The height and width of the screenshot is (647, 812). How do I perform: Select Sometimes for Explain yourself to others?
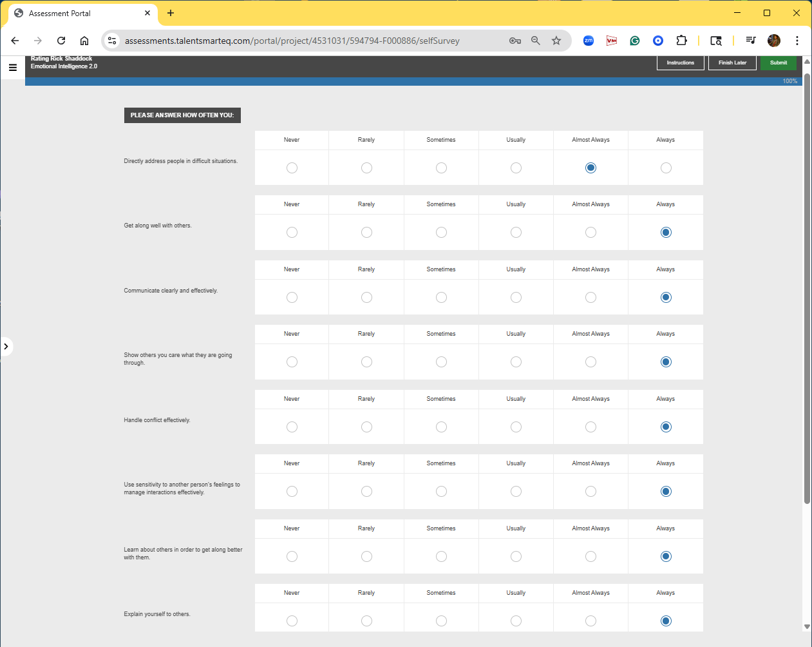pos(441,621)
